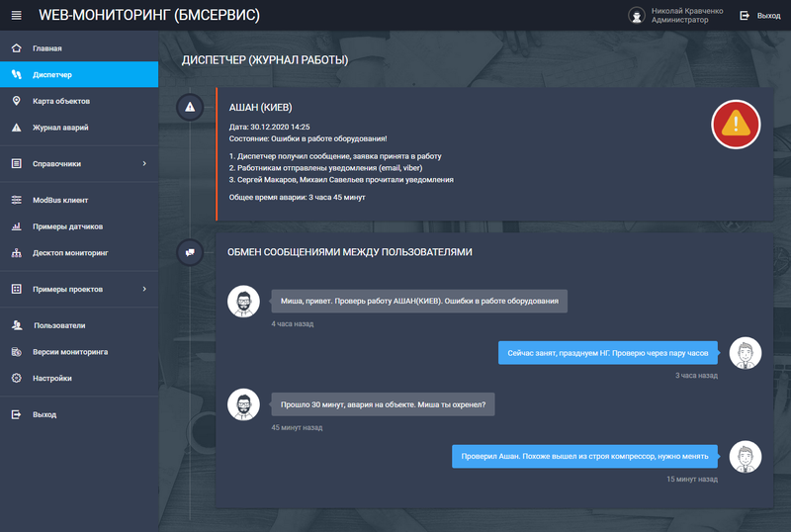Open the Настройки page
The width and height of the screenshot is (791, 532).
[x=79, y=378]
